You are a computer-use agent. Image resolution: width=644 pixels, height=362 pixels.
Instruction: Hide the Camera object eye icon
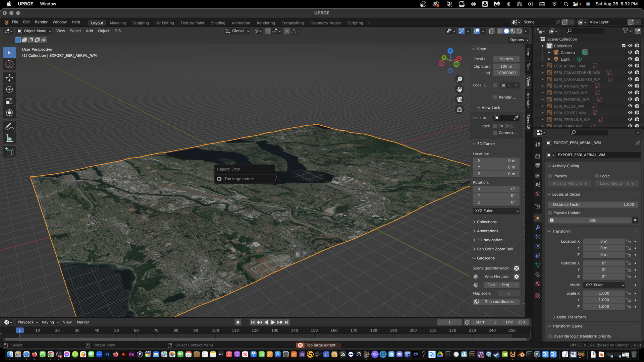click(630, 52)
